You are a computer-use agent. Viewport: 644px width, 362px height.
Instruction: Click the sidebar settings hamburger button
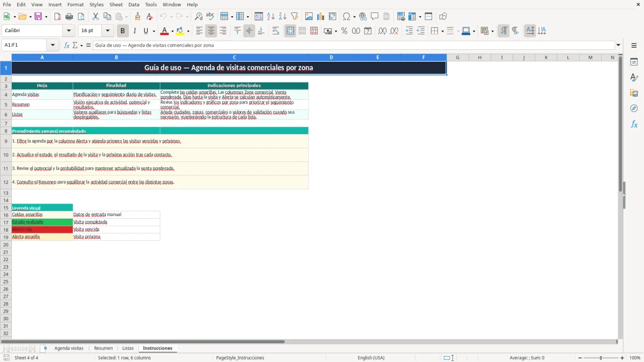point(634,46)
